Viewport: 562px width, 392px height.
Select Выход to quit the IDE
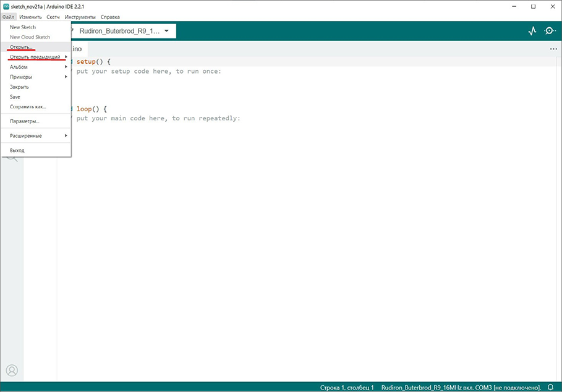point(36,150)
